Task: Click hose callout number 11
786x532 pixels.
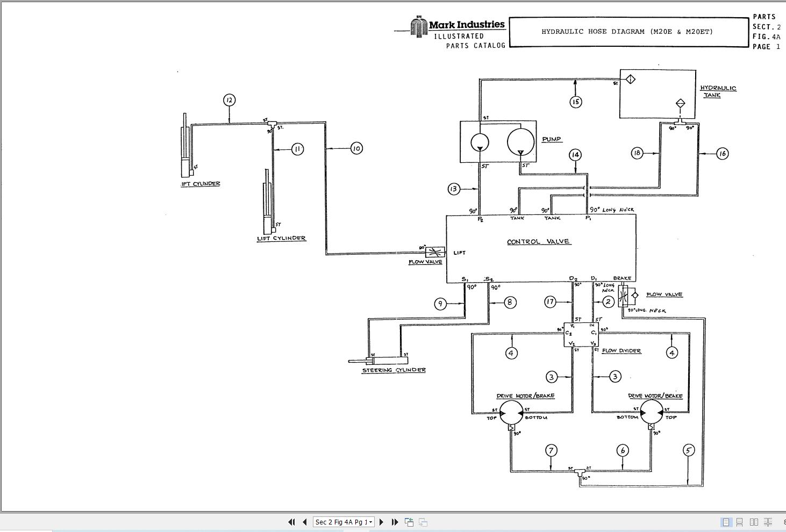Action: click(x=298, y=149)
